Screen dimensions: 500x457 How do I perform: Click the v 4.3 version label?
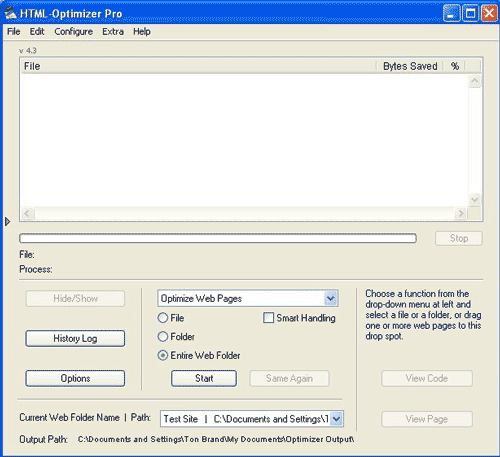point(28,51)
